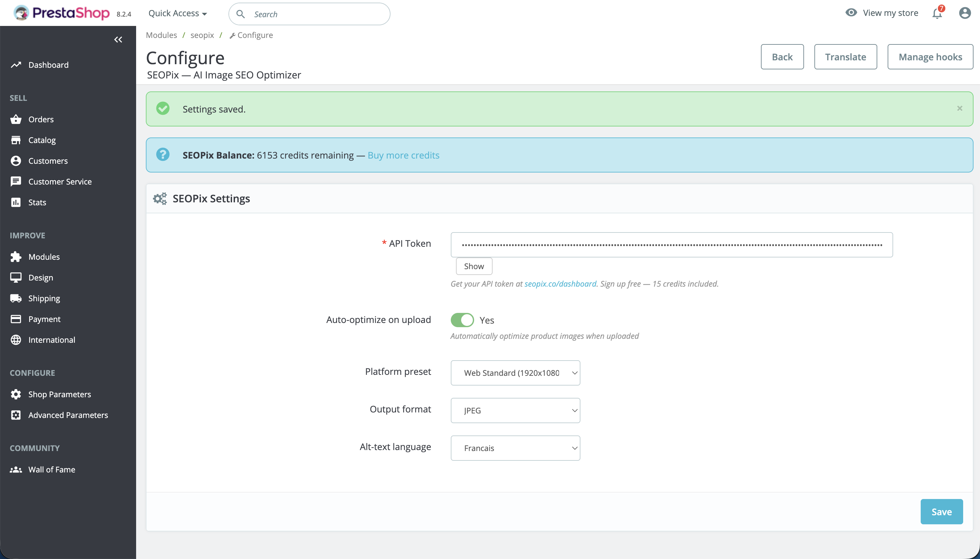Select Modules in the sidebar
This screenshot has height=559, width=980.
(x=44, y=256)
